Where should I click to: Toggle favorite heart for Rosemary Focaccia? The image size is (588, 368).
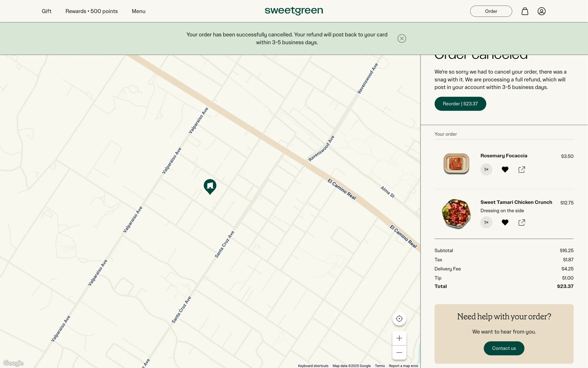505,170
